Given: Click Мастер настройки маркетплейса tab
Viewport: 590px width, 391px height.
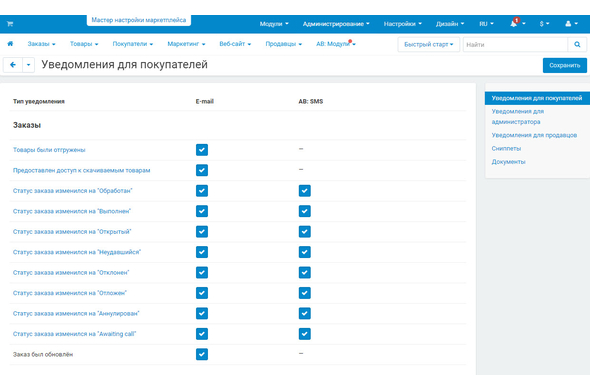Looking at the screenshot, I should 139,20.
